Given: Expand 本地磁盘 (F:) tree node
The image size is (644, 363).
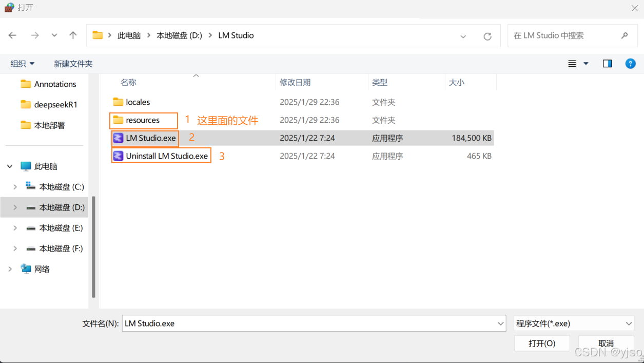Looking at the screenshot, I should (x=15, y=249).
